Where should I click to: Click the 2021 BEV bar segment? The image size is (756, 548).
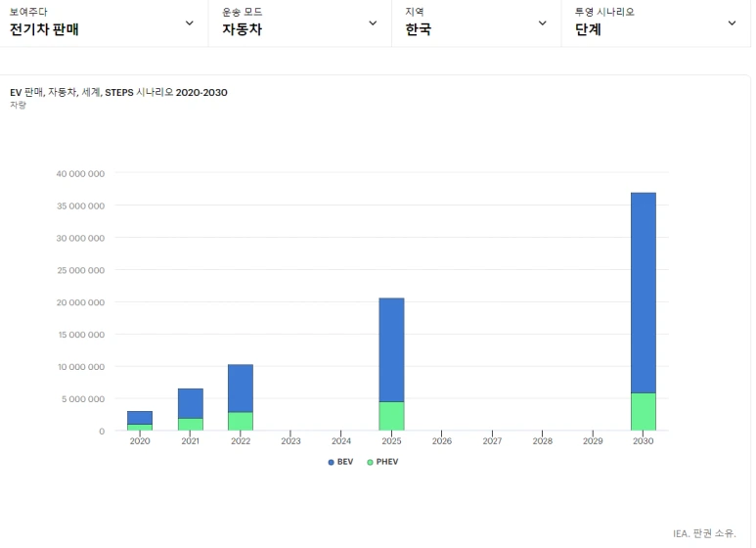[x=191, y=403]
